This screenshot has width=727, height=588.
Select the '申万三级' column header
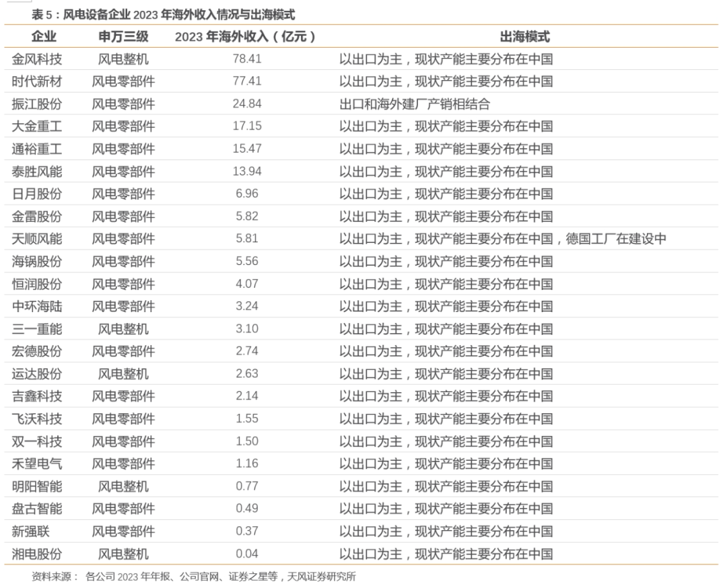click(x=123, y=36)
